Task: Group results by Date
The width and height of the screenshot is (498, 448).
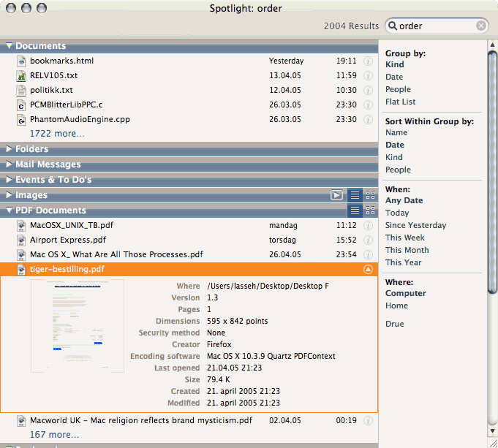Action: coord(394,77)
